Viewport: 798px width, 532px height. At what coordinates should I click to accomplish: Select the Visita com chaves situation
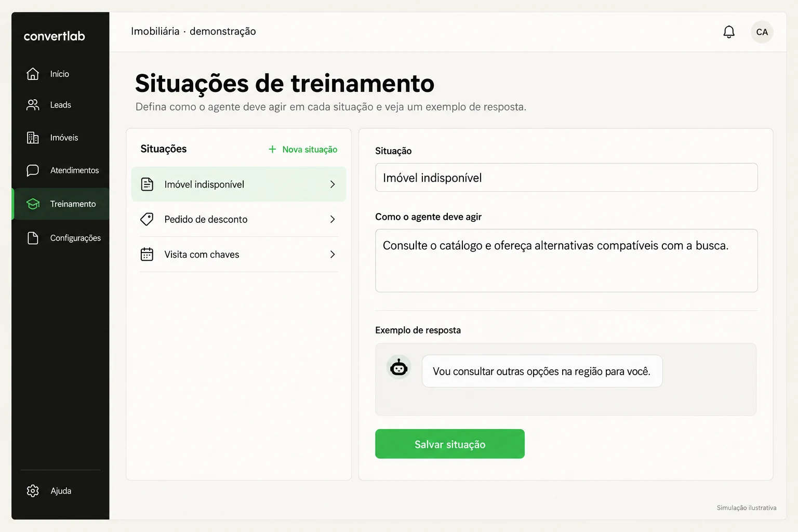(x=238, y=254)
